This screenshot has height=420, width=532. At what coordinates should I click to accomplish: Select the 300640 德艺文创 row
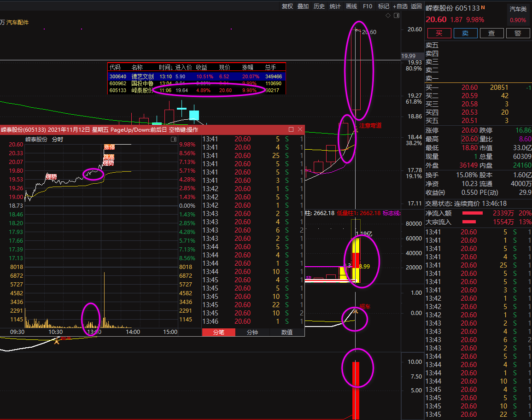point(196,76)
